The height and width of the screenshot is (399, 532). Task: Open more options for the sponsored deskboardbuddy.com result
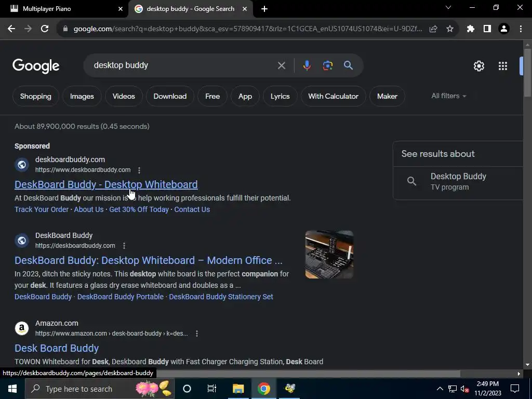[139, 170]
